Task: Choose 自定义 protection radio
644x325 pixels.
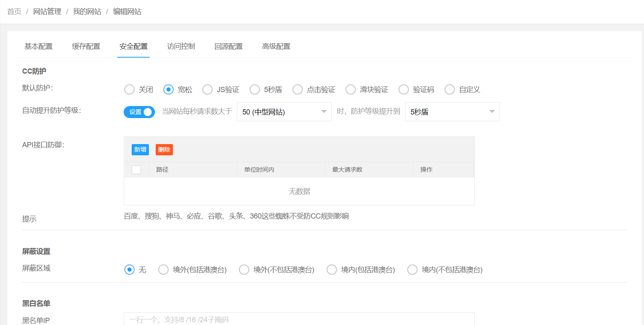Action: pos(449,89)
